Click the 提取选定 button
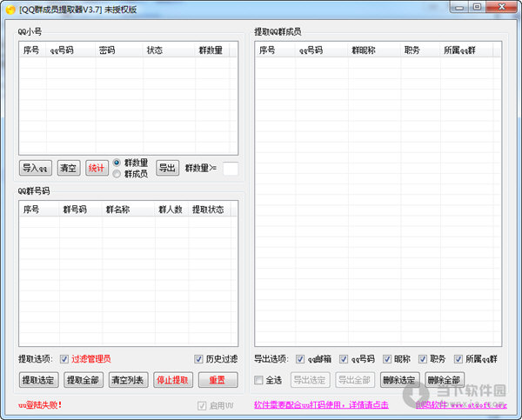Viewport: 522px width, 420px height. click(38, 380)
